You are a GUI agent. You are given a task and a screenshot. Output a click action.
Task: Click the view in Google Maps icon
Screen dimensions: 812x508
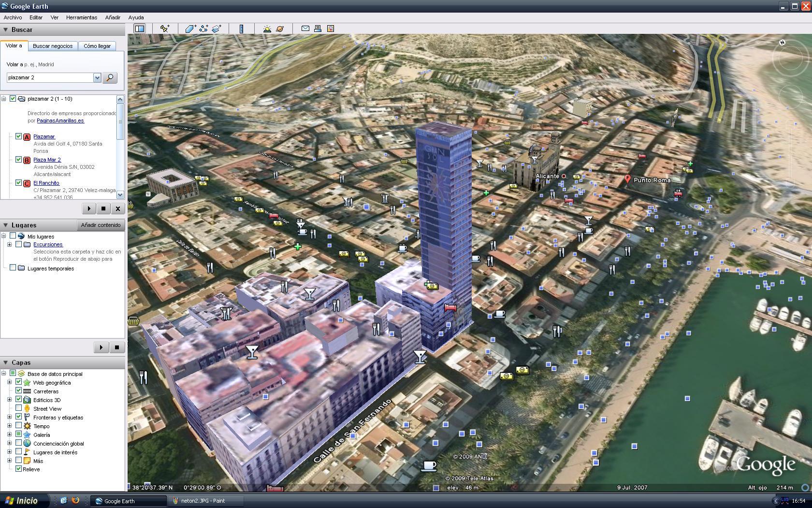pyautogui.click(x=331, y=29)
